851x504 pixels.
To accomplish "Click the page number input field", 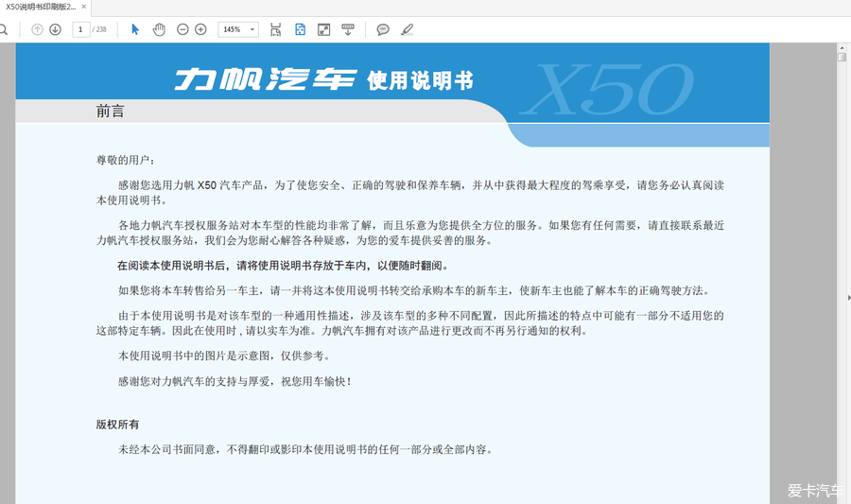I will 81,30.
